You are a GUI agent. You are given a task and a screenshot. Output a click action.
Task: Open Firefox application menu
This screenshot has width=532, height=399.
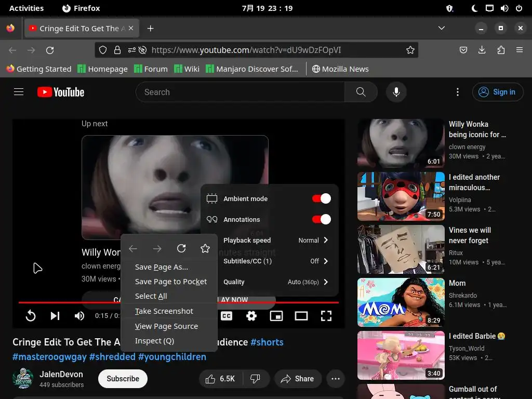click(520, 50)
